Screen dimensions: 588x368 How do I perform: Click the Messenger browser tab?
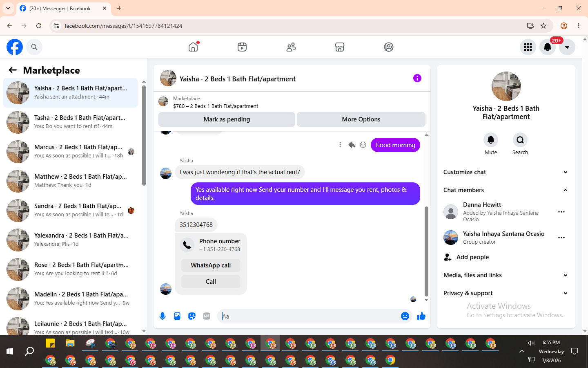click(x=63, y=8)
